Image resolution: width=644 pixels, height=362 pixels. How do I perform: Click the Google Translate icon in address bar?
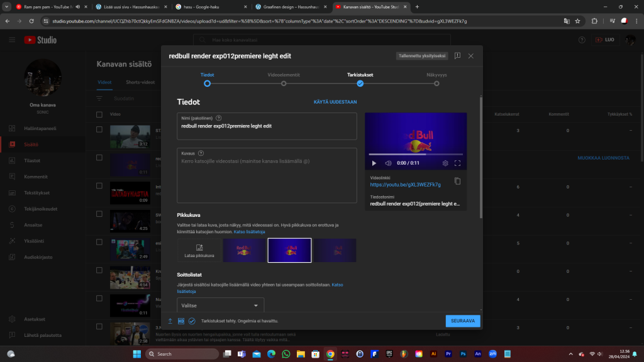(x=567, y=21)
